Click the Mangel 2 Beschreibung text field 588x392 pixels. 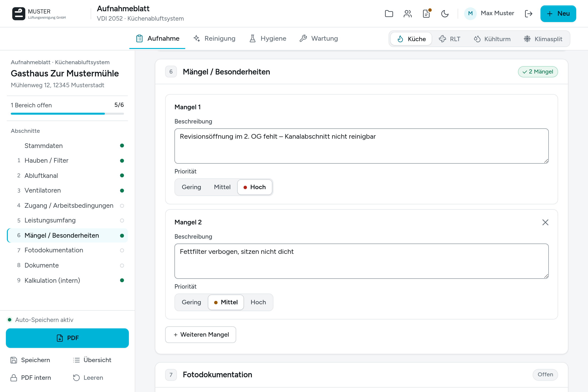(362, 261)
